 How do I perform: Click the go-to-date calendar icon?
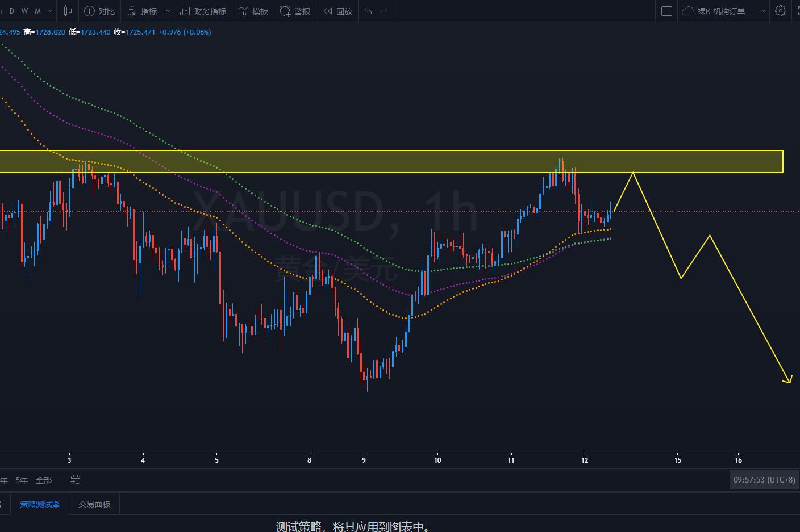75,480
